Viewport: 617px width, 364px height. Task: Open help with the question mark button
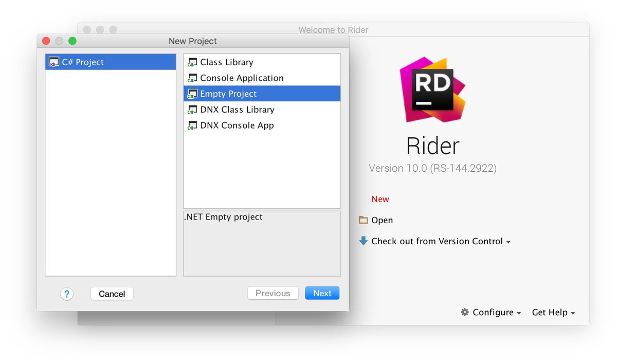coord(67,294)
